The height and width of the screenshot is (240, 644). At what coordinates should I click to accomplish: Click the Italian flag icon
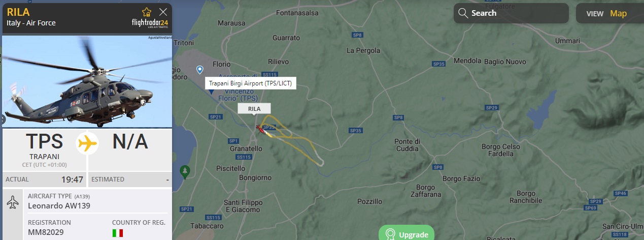pos(118,233)
